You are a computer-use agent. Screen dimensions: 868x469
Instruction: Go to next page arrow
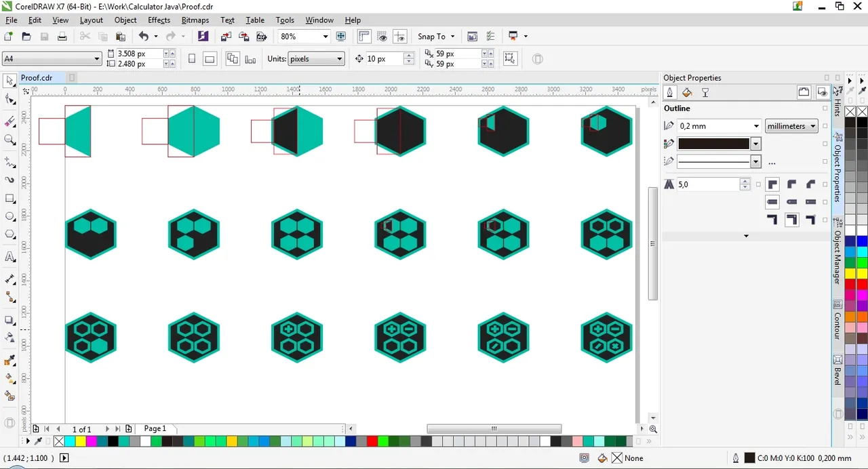(x=107, y=429)
